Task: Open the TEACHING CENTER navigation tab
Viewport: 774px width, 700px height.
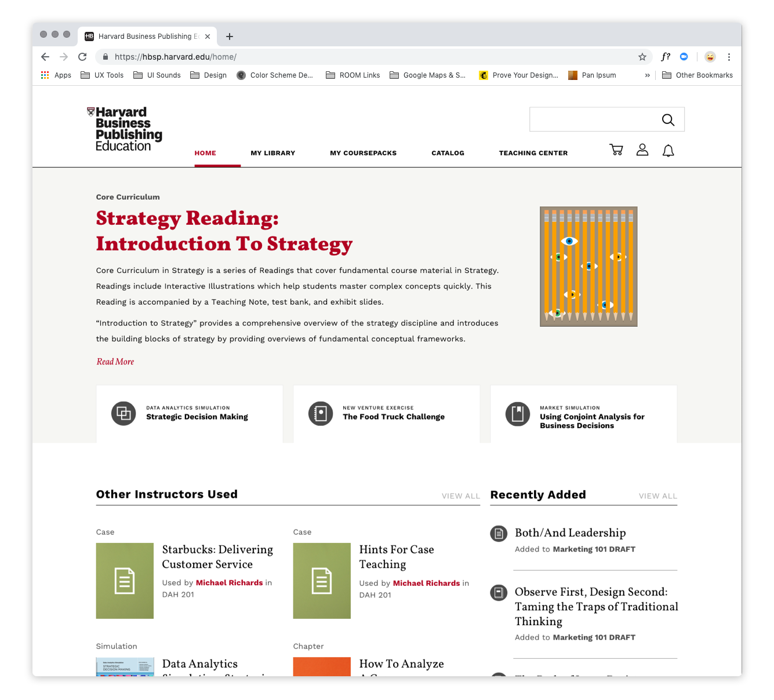Action: pyautogui.click(x=533, y=153)
